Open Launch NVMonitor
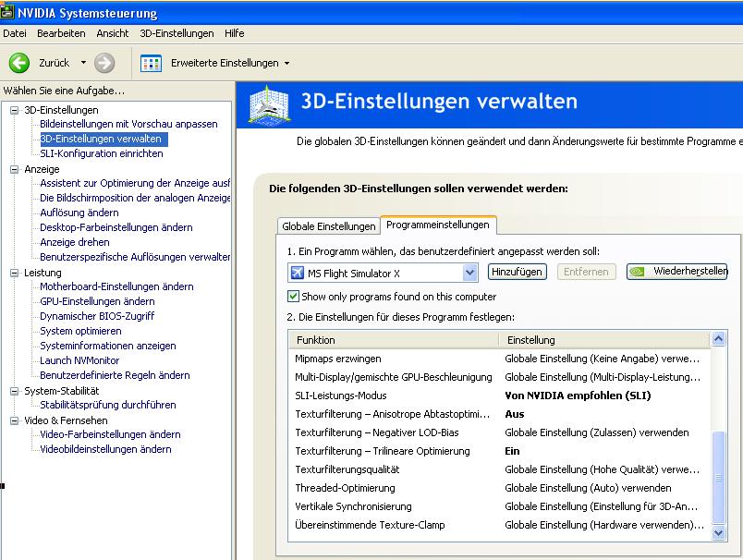 (79, 360)
